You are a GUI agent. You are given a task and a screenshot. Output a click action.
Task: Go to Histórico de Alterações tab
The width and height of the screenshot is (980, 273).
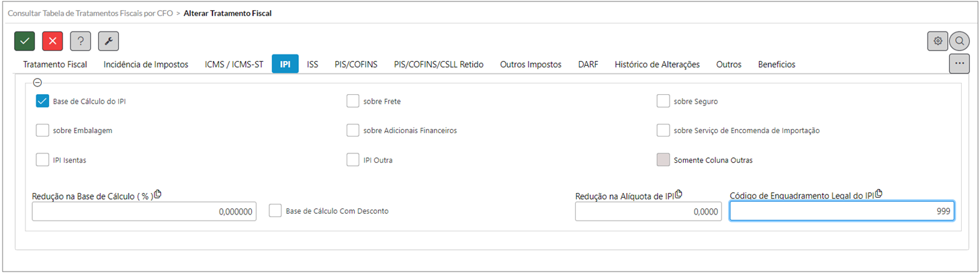click(x=657, y=65)
